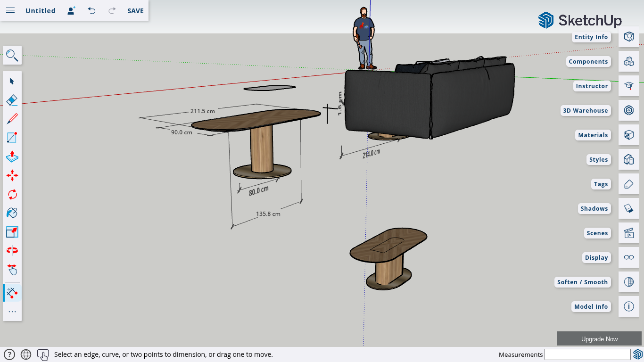Click the Select arrow tool
This screenshot has width=644, height=362.
pos(12,81)
